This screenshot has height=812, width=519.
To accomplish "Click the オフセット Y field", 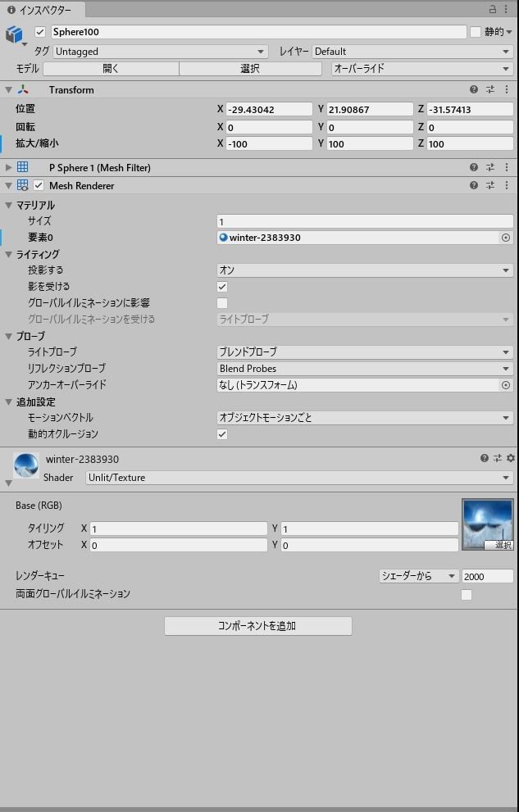I will tap(370, 546).
